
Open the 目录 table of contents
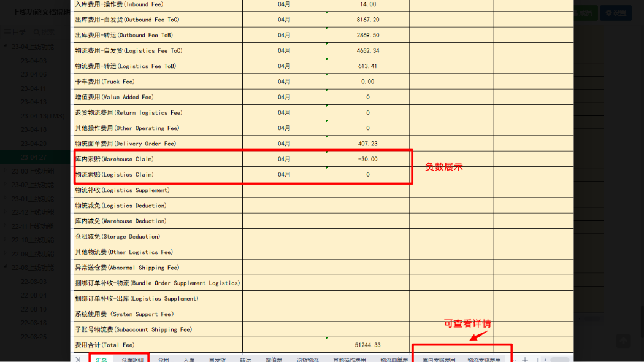(15, 32)
